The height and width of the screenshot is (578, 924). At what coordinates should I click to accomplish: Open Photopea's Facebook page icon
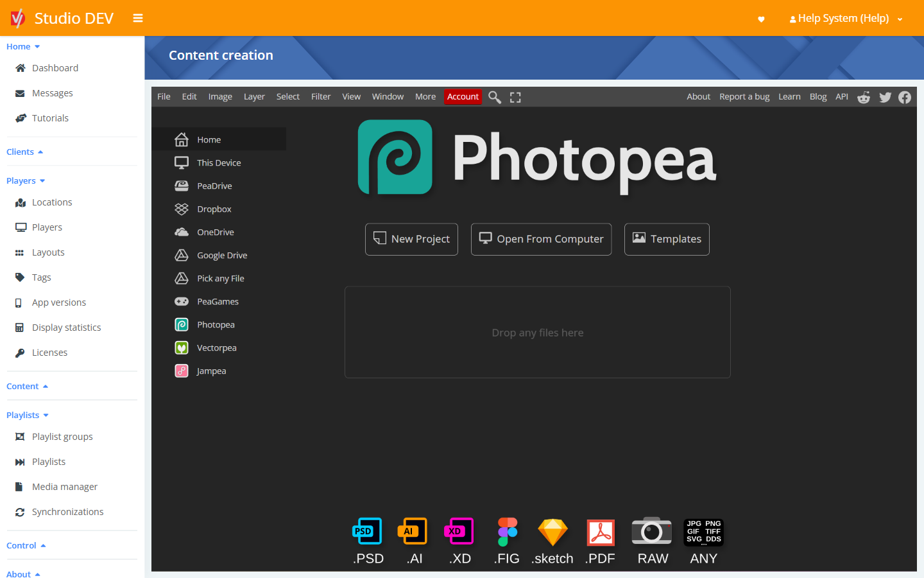pyautogui.click(x=905, y=97)
